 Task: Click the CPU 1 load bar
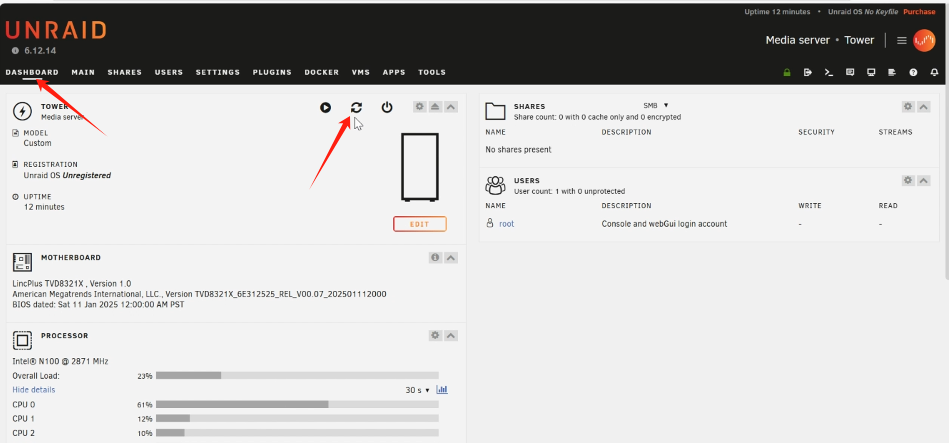[x=297, y=419]
